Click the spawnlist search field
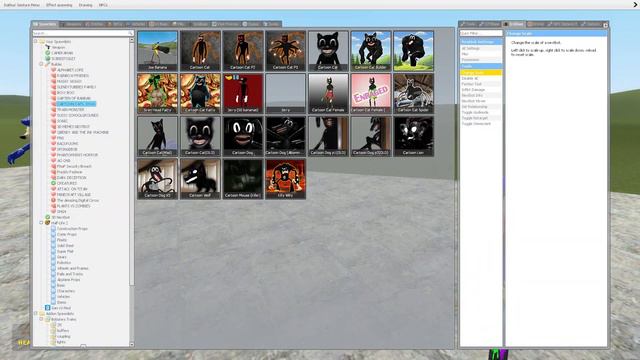Image resolution: width=640 pixels, height=360 pixels. [83, 33]
